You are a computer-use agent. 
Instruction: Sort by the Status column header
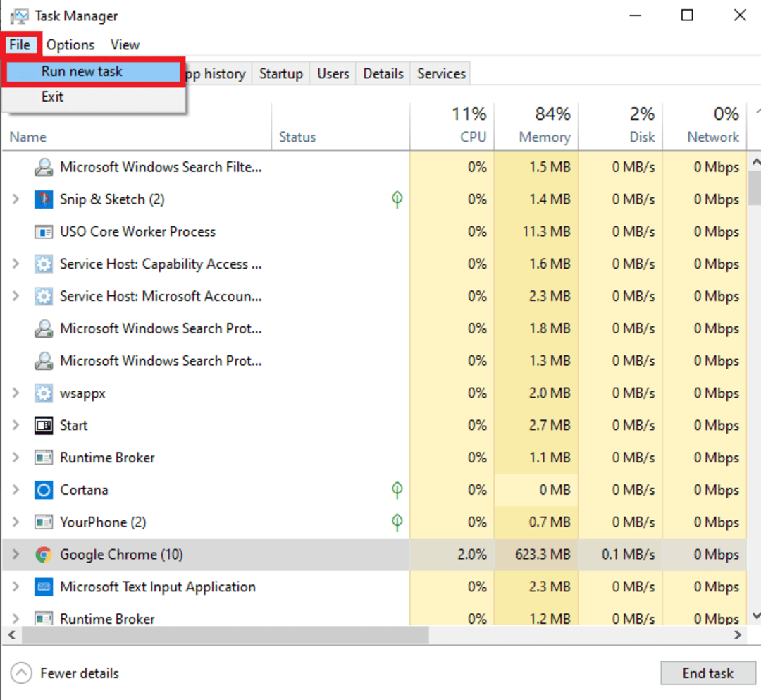pyautogui.click(x=341, y=126)
